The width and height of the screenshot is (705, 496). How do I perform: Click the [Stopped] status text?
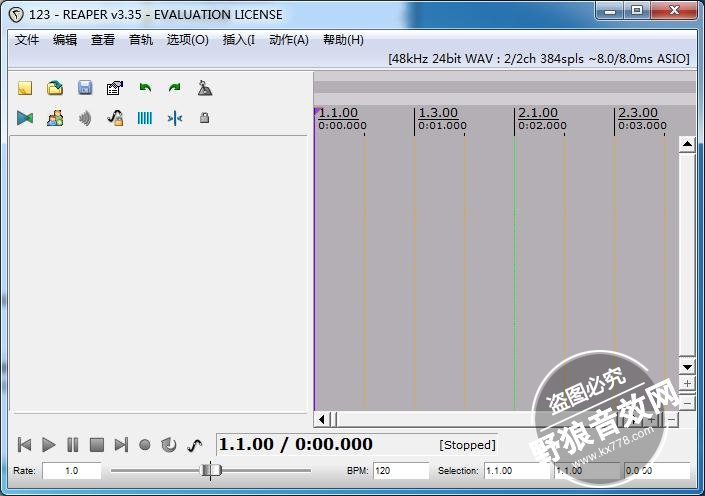pos(468,445)
